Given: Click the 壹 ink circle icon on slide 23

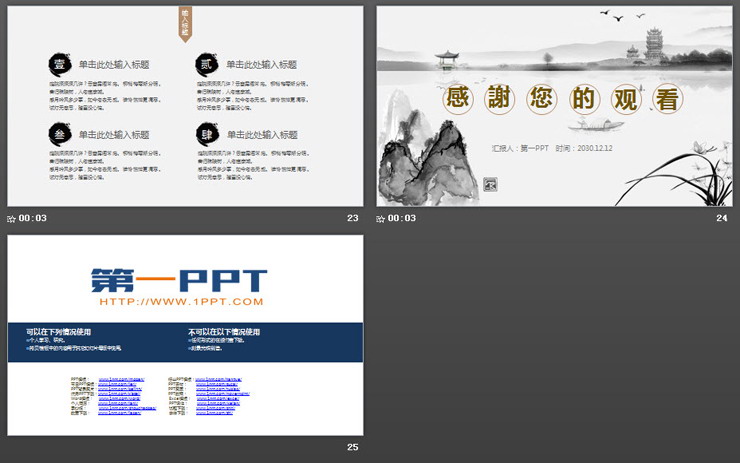Looking at the screenshot, I should pos(59,64).
